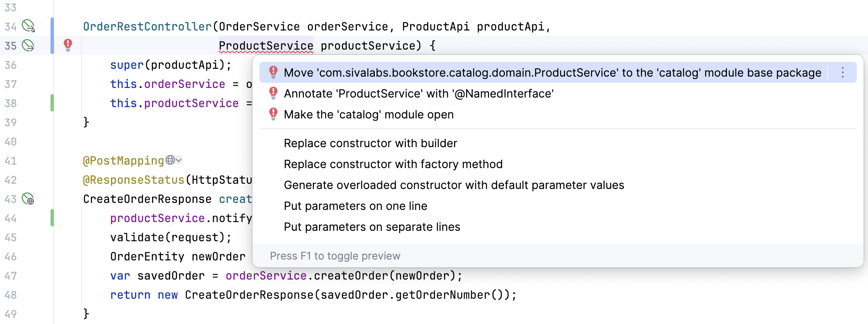Screen dimensions: 868x324
Task: Select Make the 'catalog' module open
Action: pos(368,115)
